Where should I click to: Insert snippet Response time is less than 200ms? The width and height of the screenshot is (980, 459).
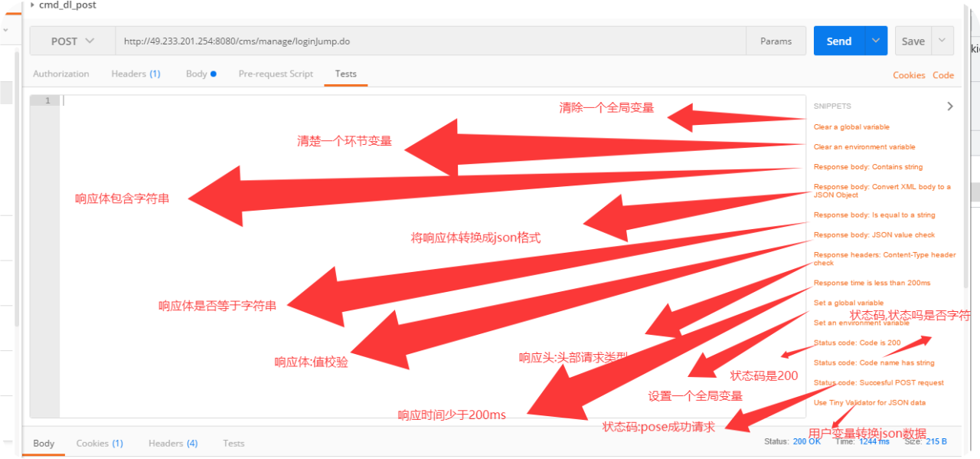[x=872, y=284]
